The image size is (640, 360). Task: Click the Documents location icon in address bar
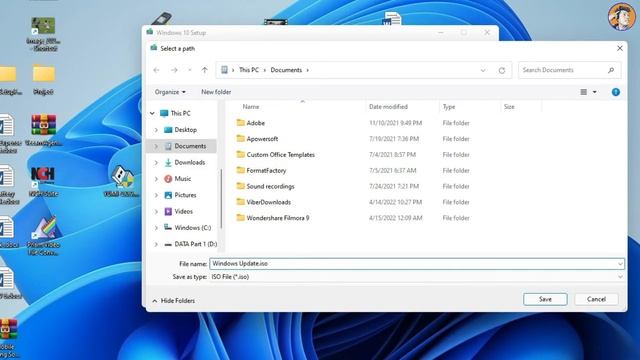click(224, 70)
